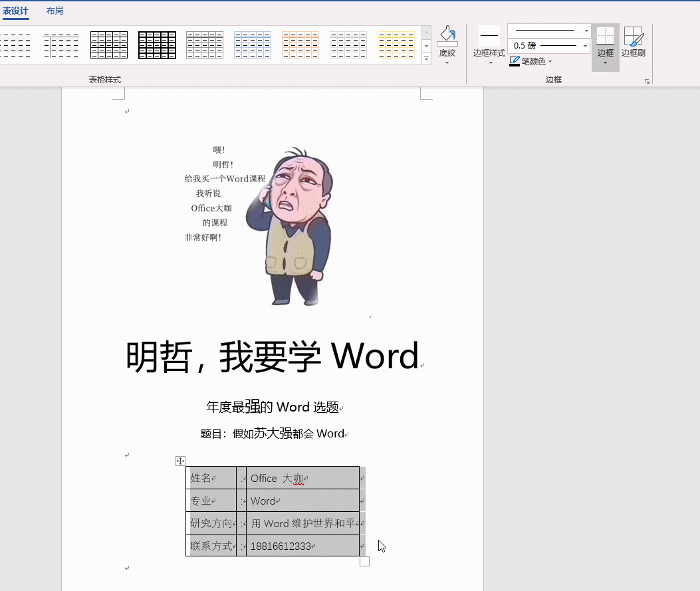Click the line 题目：假如苏大强都会 Word
The height and width of the screenshot is (591, 700).
[273, 433]
